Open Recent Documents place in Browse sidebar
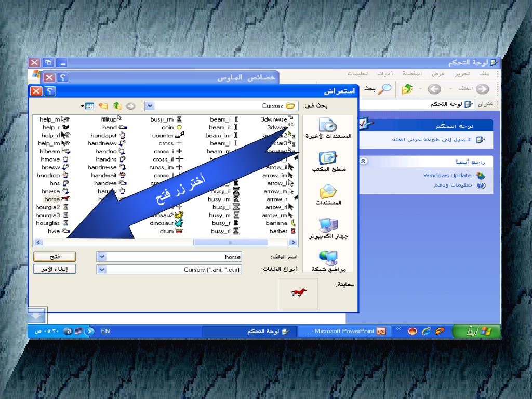 point(328,129)
